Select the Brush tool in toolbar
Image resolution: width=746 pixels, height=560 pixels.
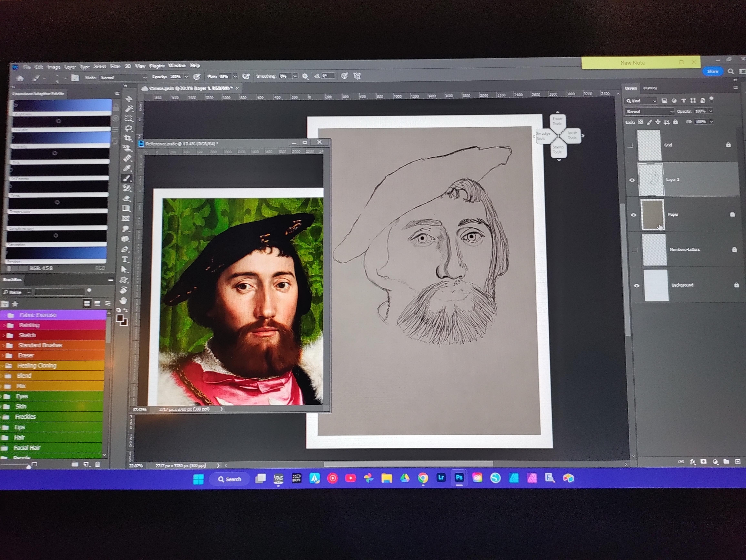(127, 178)
